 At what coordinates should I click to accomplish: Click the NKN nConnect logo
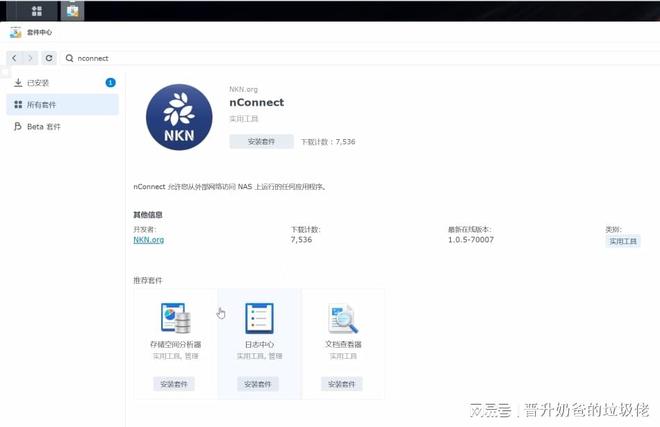pos(179,117)
